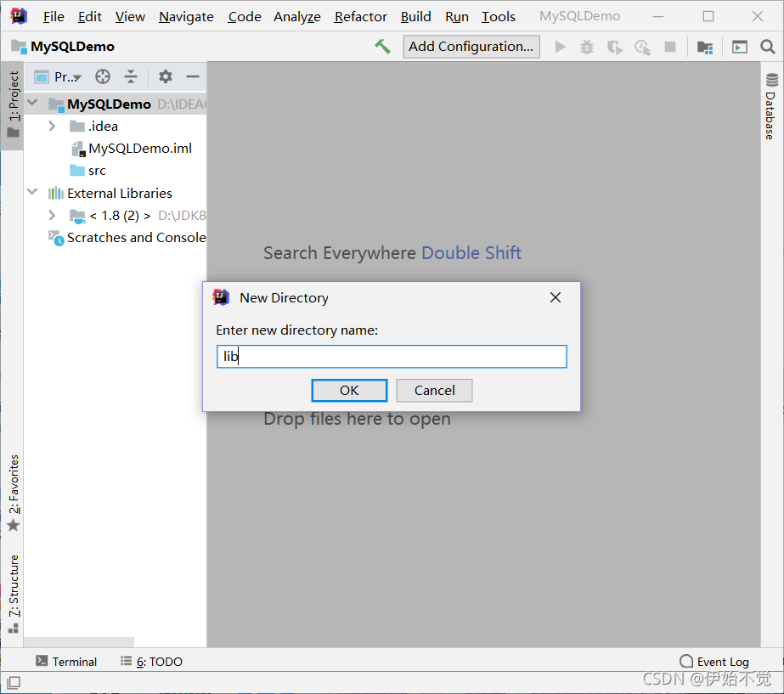Open the 7: Structure tool window tab
784x694 pixels.
(14, 594)
